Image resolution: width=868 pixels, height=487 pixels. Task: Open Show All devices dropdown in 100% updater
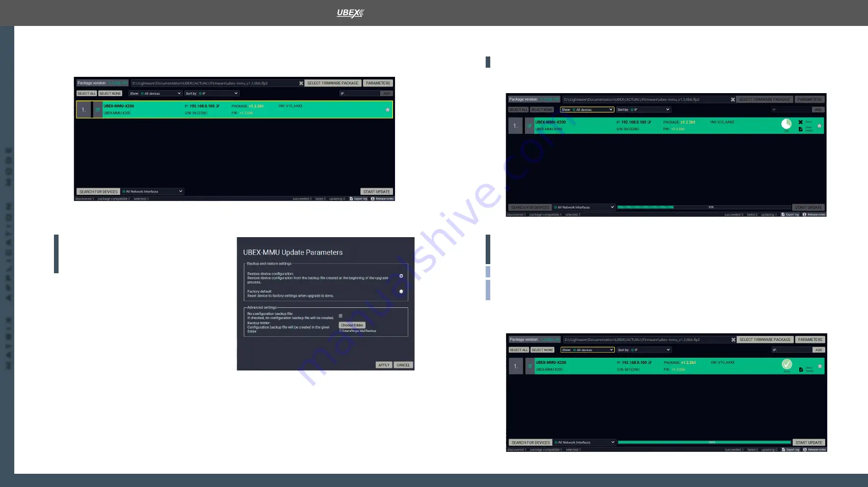587,350
